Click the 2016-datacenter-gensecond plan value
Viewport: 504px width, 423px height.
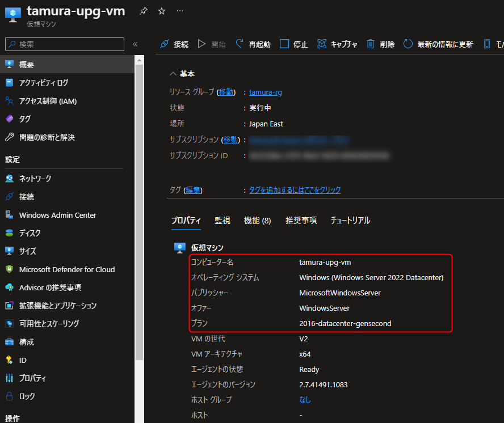345,323
